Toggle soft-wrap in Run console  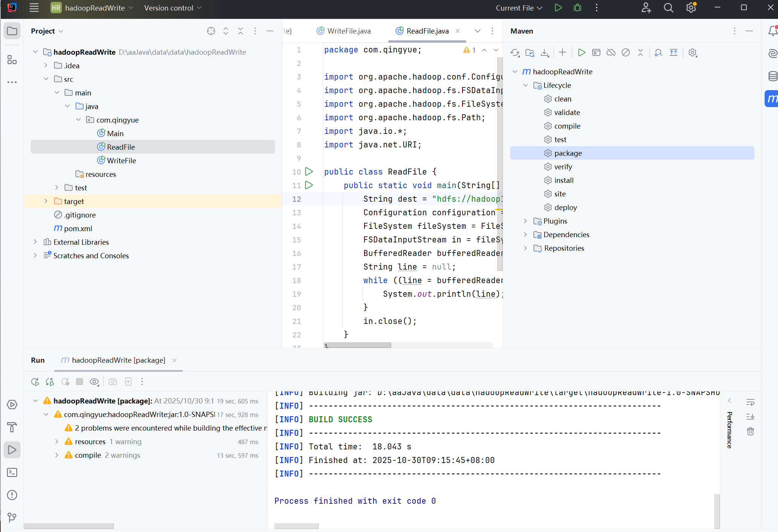(x=750, y=402)
